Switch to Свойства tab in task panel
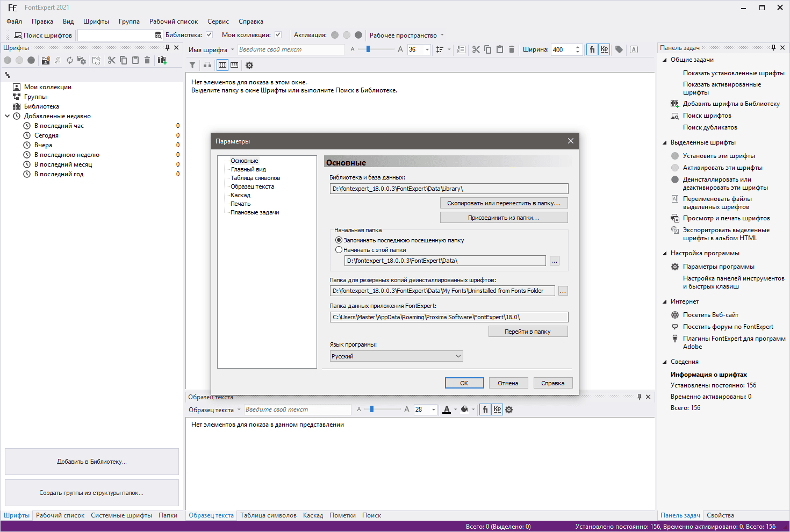This screenshot has height=532, width=790. click(x=720, y=515)
